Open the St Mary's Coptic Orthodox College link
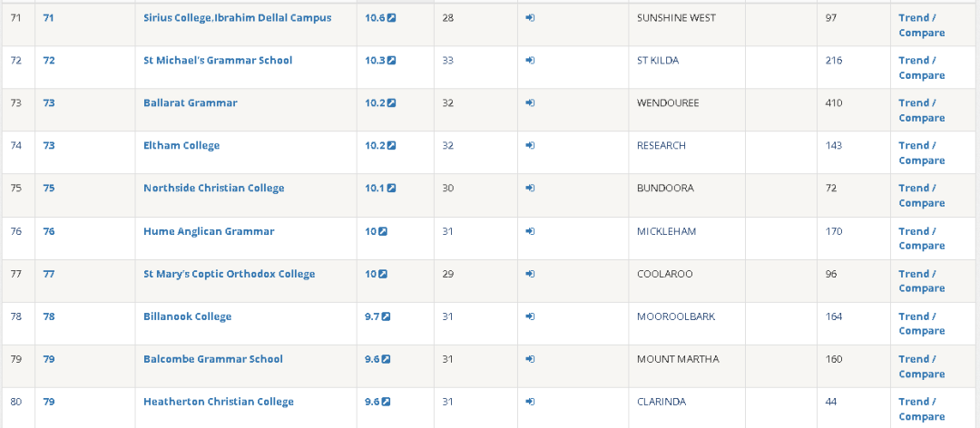Viewport: 980px width, 428px height. tap(229, 274)
